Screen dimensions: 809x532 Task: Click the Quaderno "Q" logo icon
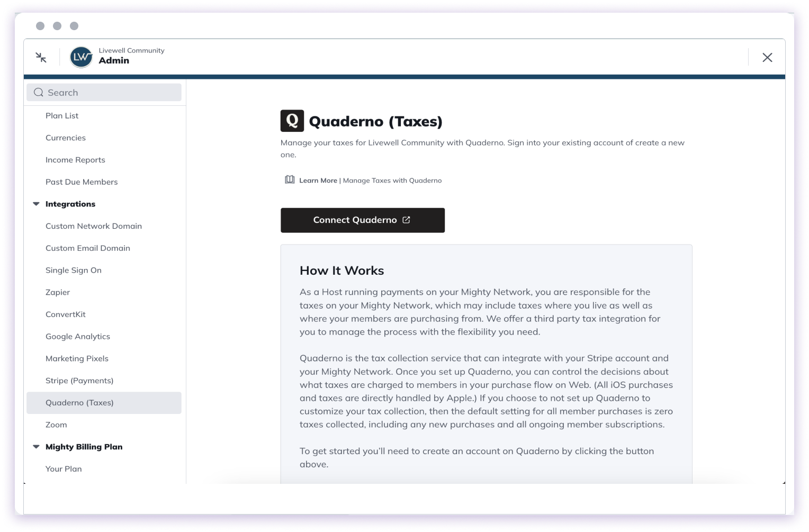(x=292, y=121)
